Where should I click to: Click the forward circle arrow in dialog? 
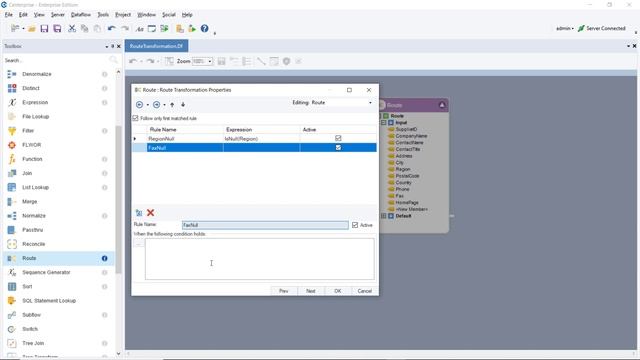point(156,105)
